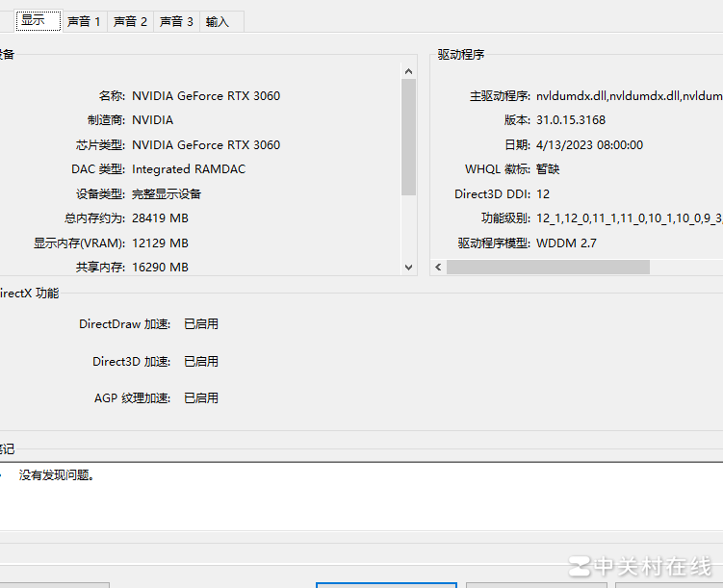Click the 中关村在线 watermark logo

point(640,565)
